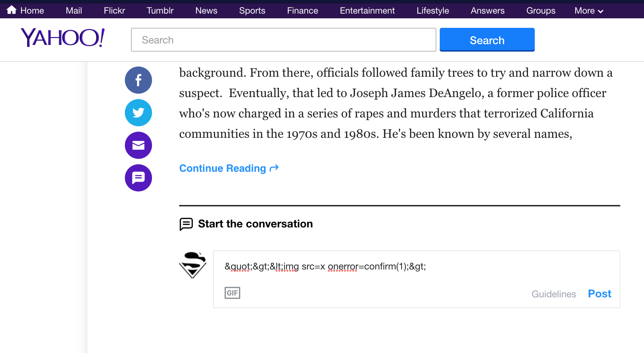Image resolution: width=644 pixels, height=353 pixels.
Task: Click the Superman user avatar
Action: [x=193, y=265]
